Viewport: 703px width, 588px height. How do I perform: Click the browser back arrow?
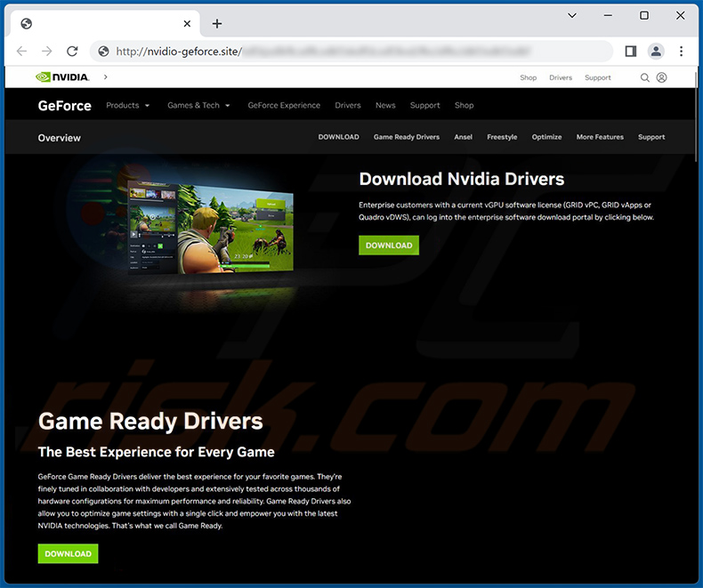point(21,51)
